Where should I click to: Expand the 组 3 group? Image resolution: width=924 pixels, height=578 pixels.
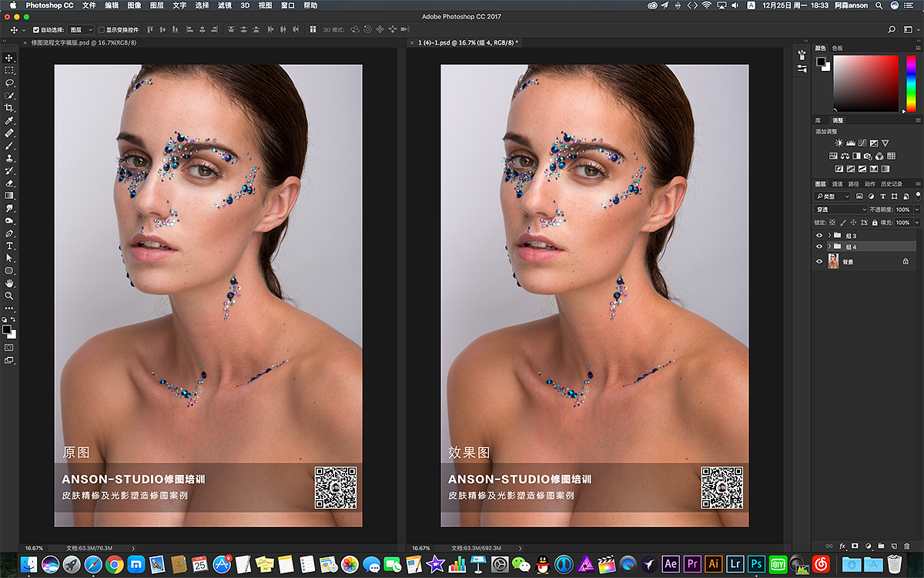click(829, 235)
